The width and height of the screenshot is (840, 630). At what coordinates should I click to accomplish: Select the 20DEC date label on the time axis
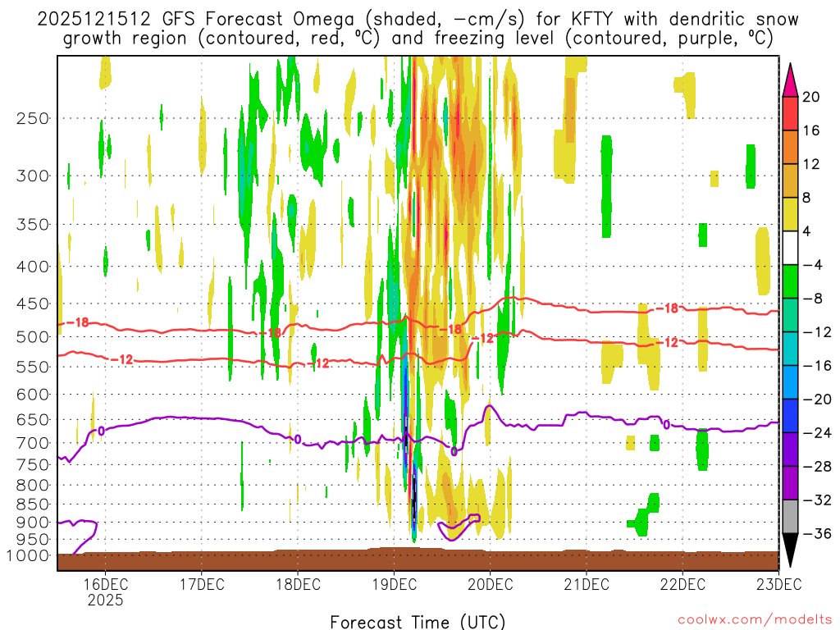click(x=491, y=584)
